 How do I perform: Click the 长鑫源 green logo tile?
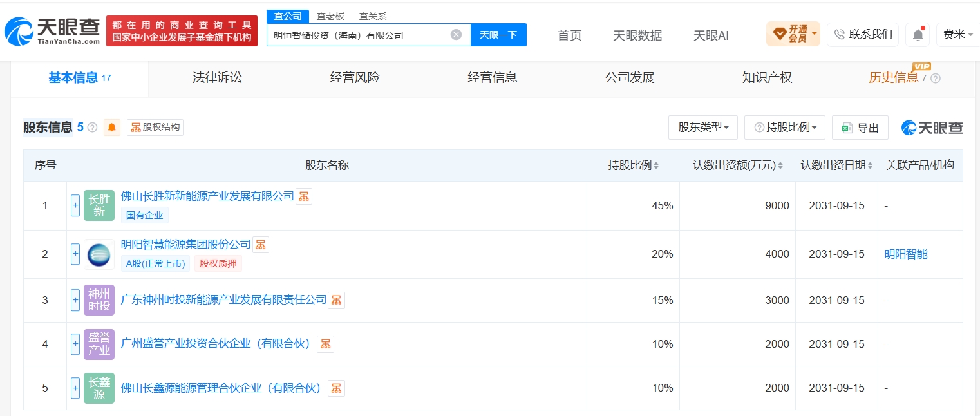pyautogui.click(x=99, y=388)
